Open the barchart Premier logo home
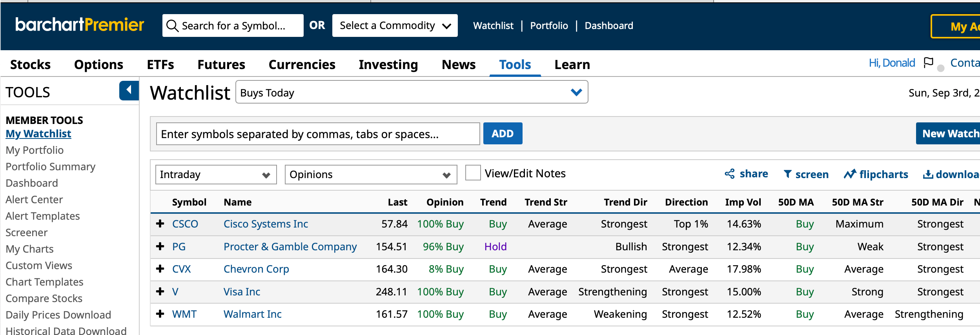 coord(80,25)
